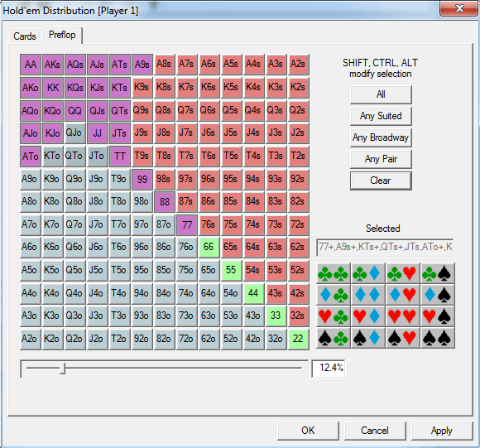The height and width of the screenshot is (448, 480).
Task: Choose the Any Pair button
Action: [x=381, y=159]
